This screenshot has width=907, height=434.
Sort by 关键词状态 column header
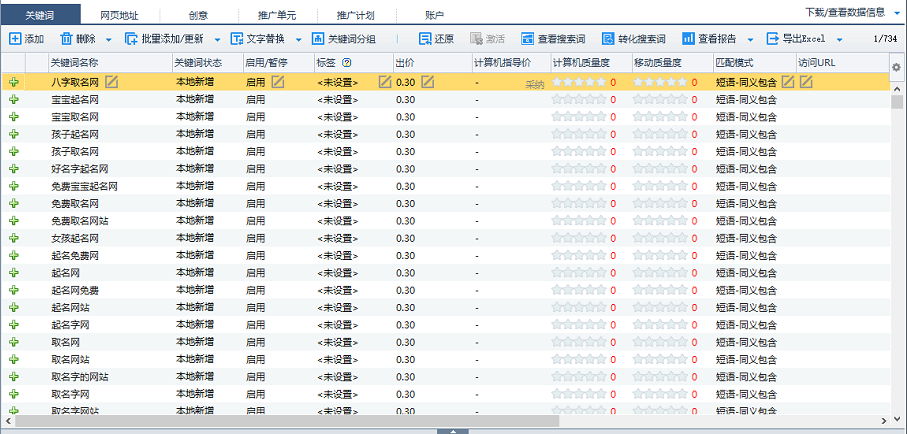(x=207, y=62)
